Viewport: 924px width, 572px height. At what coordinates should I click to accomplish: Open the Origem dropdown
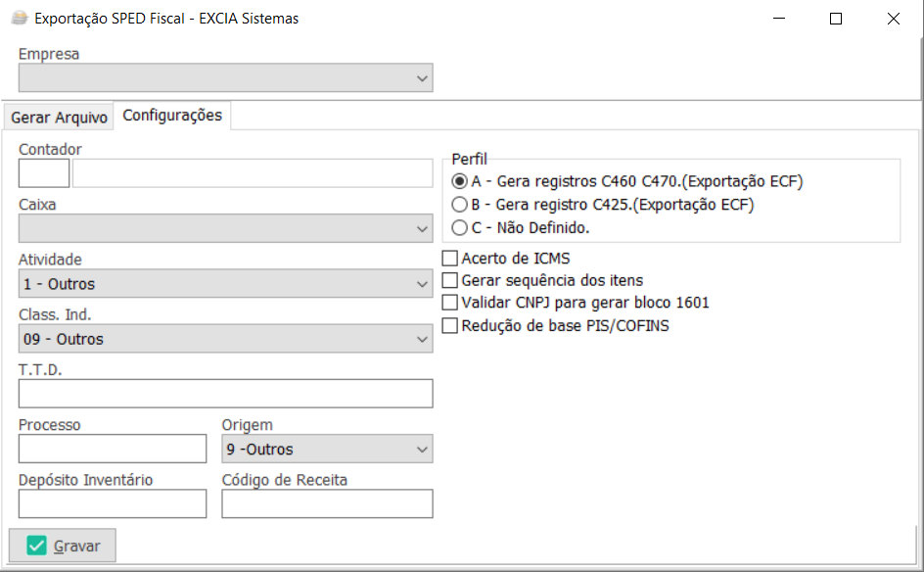coord(327,450)
